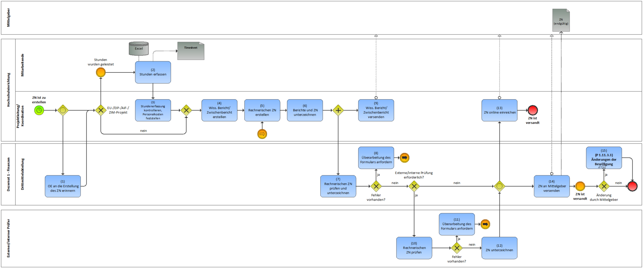Select the orange link event below task 5

[262, 134]
